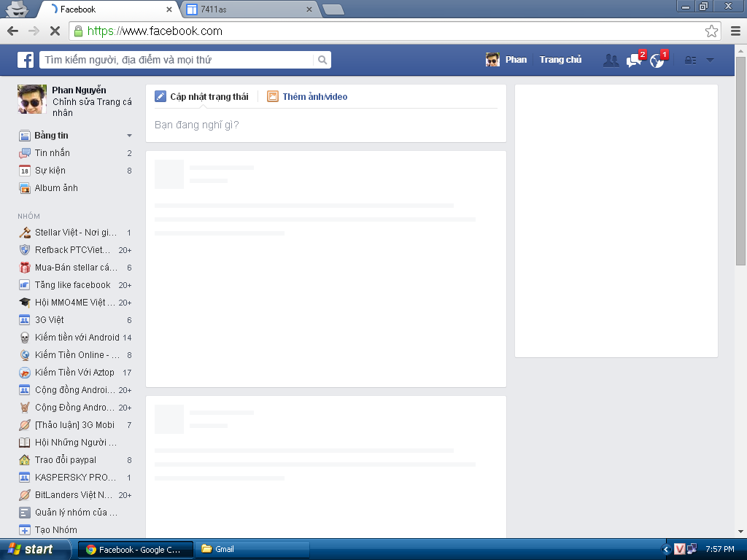Click scrollbar down arrow

pyautogui.click(x=740, y=532)
